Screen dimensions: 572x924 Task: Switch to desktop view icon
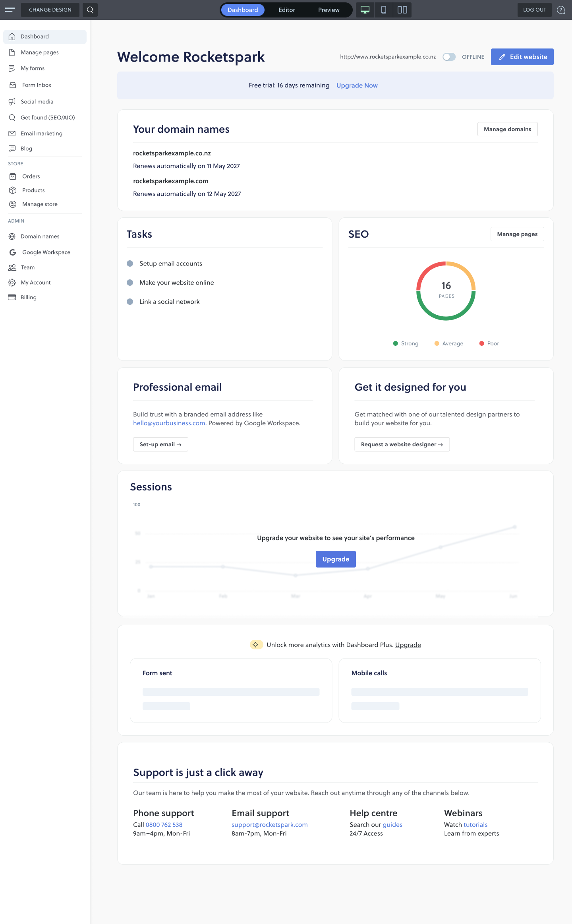(365, 10)
